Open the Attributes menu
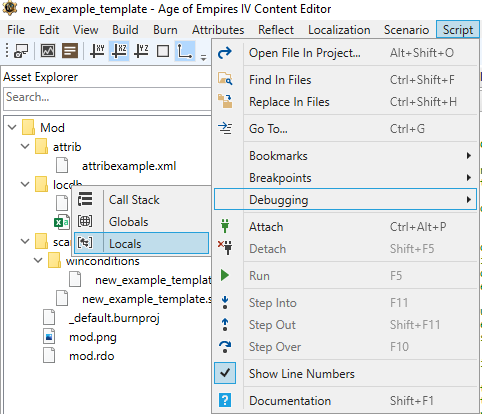This screenshot has width=482, height=414. [x=218, y=30]
